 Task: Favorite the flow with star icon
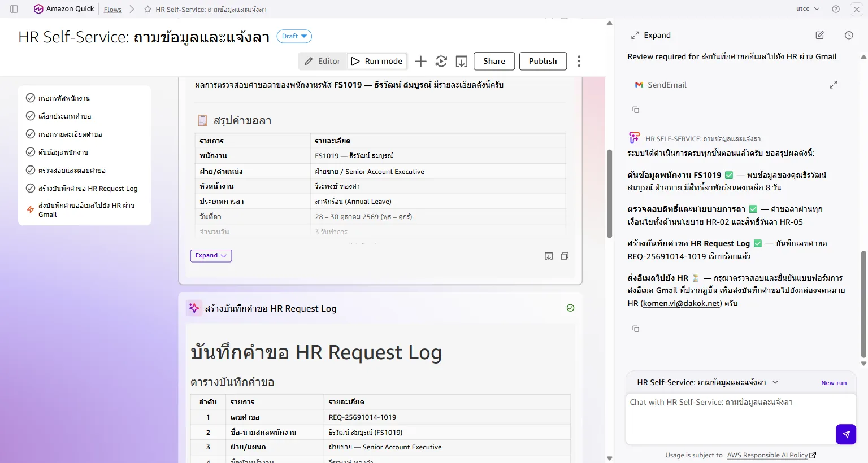tap(147, 10)
